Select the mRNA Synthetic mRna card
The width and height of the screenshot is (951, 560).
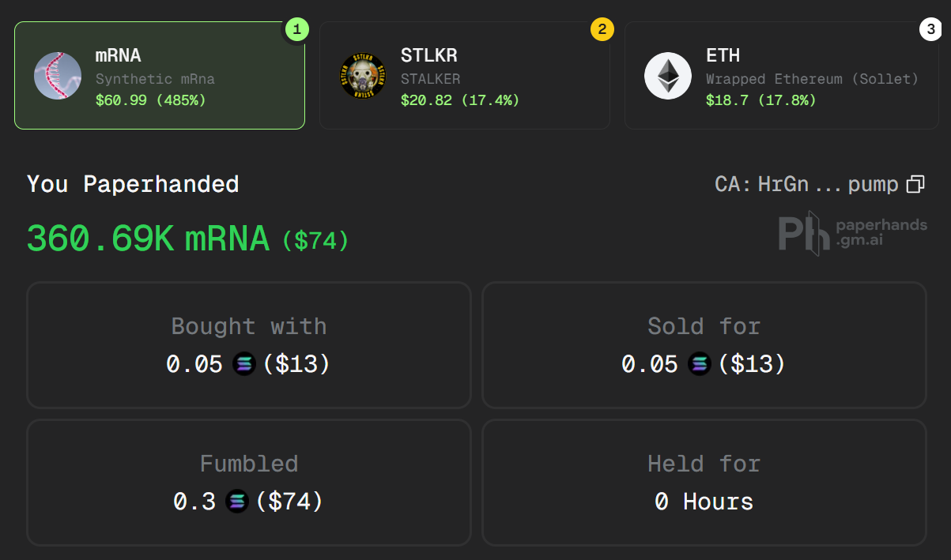(x=160, y=76)
